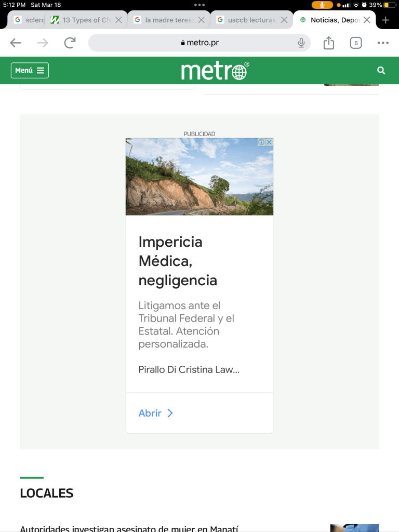Switch to the 13 Types tab
The width and height of the screenshot is (399, 532).
coord(83,20)
